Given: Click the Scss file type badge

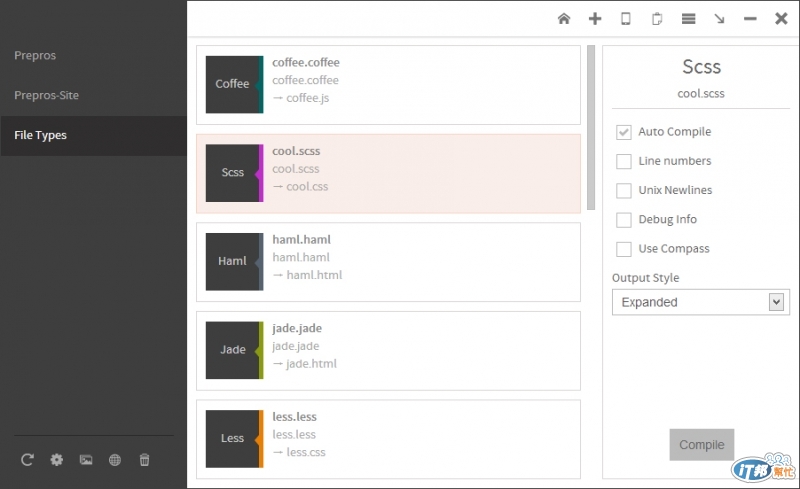Looking at the screenshot, I should 234,173.
